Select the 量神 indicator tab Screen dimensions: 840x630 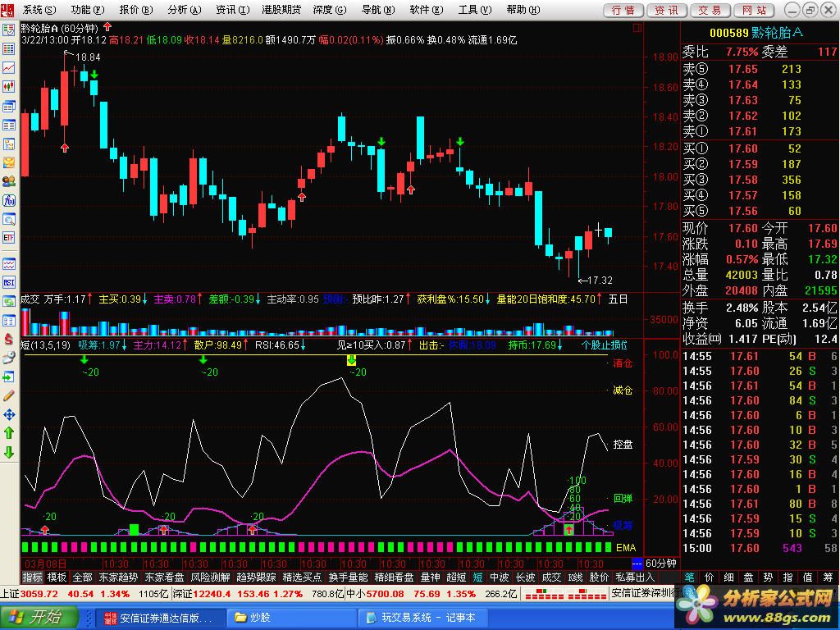(430, 577)
